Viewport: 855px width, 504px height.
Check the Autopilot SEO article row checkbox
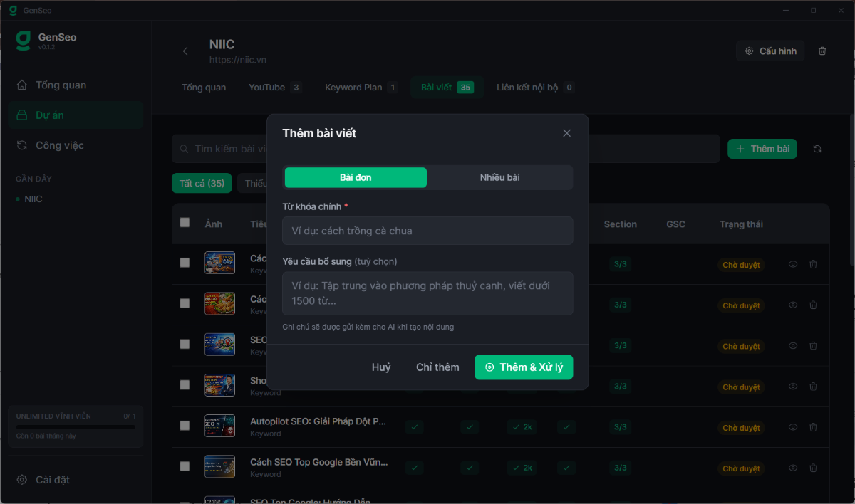tap(185, 425)
